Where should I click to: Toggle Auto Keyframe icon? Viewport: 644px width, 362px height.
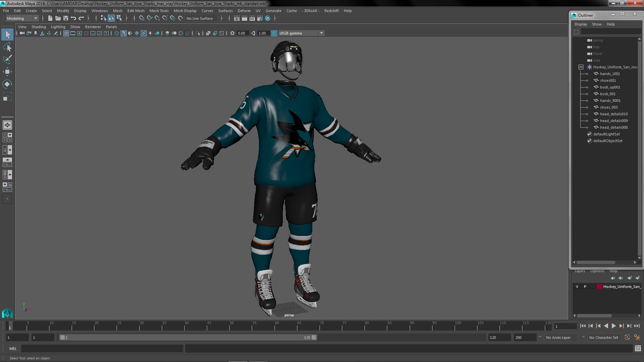pos(627,338)
